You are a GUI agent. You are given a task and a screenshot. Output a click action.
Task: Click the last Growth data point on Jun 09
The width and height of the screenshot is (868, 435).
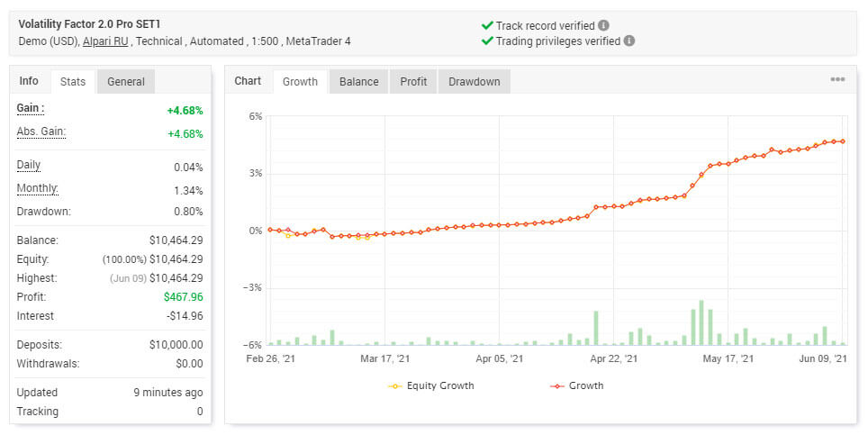[x=842, y=141]
